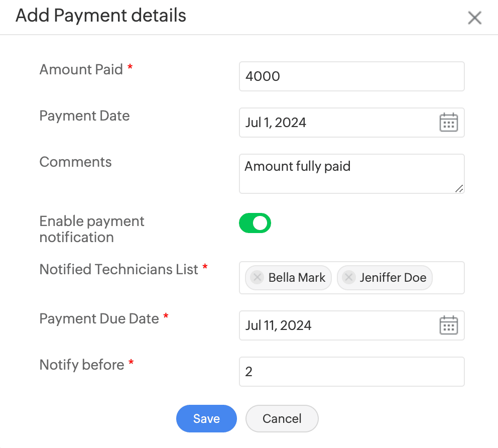Select the Jeniffer Doe technician chip

pyautogui.click(x=393, y=278)
